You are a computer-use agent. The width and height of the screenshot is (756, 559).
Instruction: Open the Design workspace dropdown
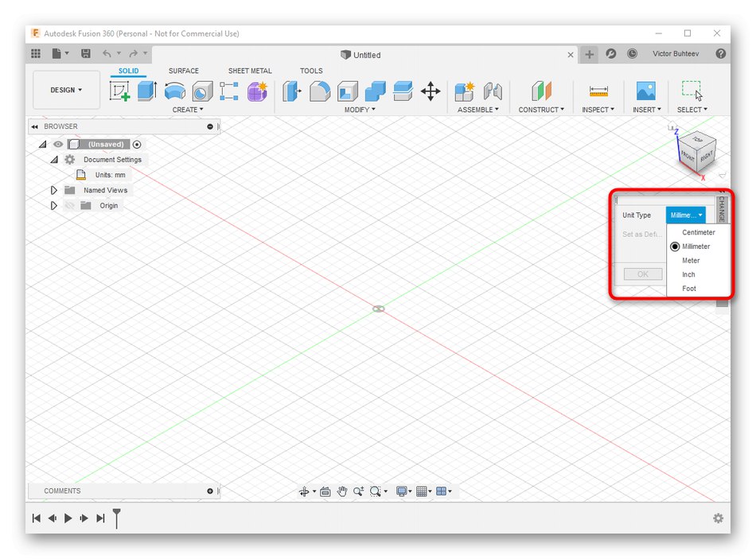click(x=67, y=90)
